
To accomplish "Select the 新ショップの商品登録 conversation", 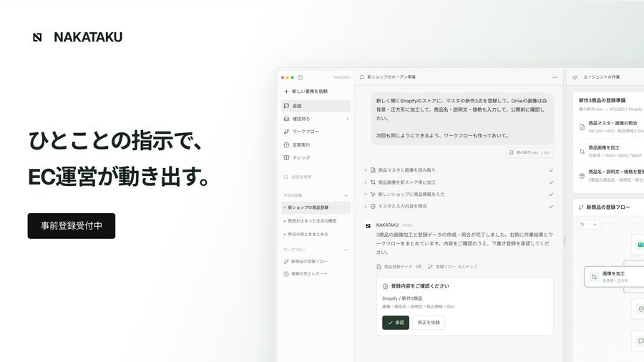I will [316, 207].
